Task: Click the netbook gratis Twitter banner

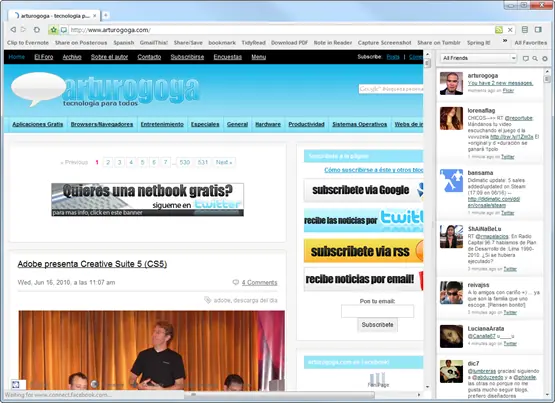Action: pyautogui.click(x=148, y=200)
